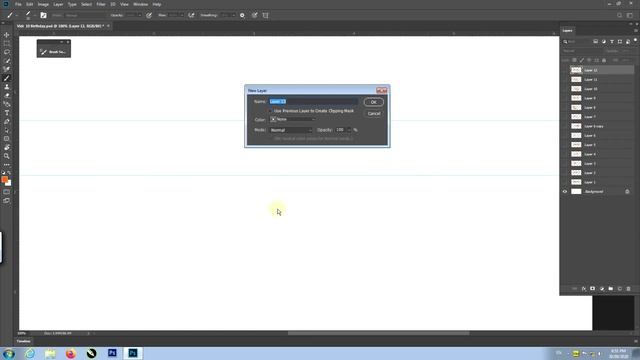Image resolution: width=640 pixels, height=360 pixels.
Task: Click the floating Brush Settings panel button
Action: [x=54, y=52]
